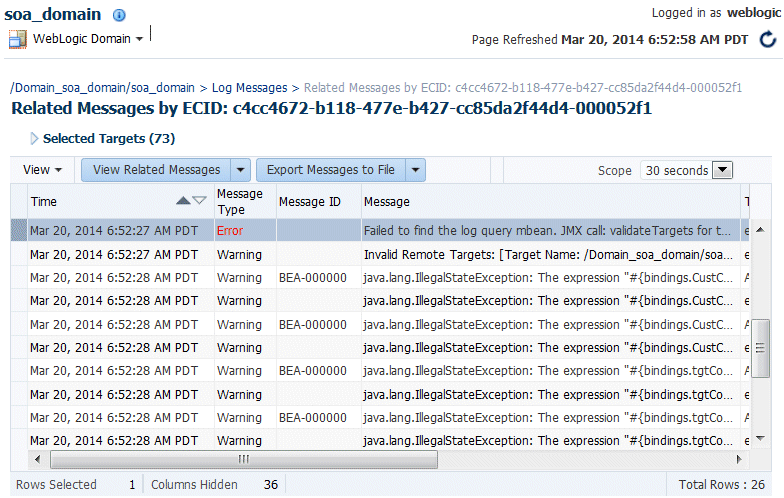The width and height of the screenshot is (784, 498).
Task: Click the horizontal scrollbar thumb of the table
Action: (x=244, y=459)
